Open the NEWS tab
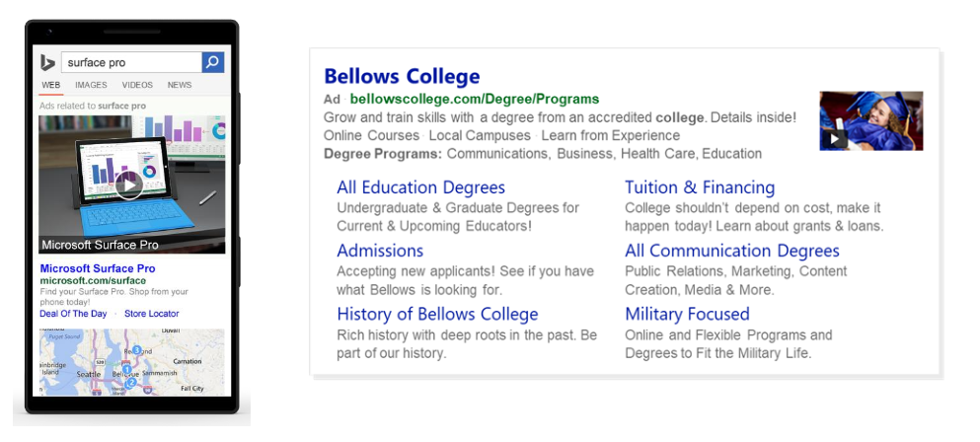Screen dimensions: 980x442 click(180, 85)
